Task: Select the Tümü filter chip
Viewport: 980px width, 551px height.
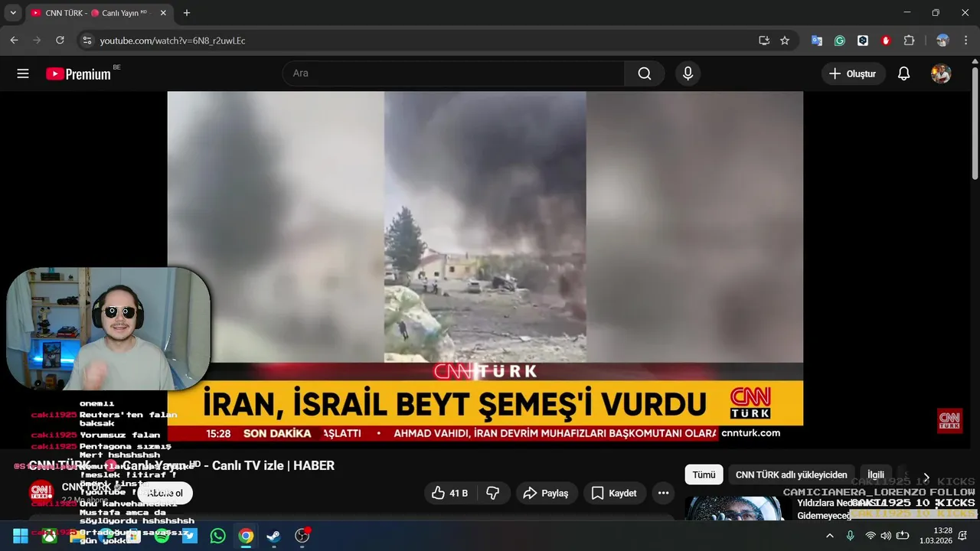Action: 704,474
